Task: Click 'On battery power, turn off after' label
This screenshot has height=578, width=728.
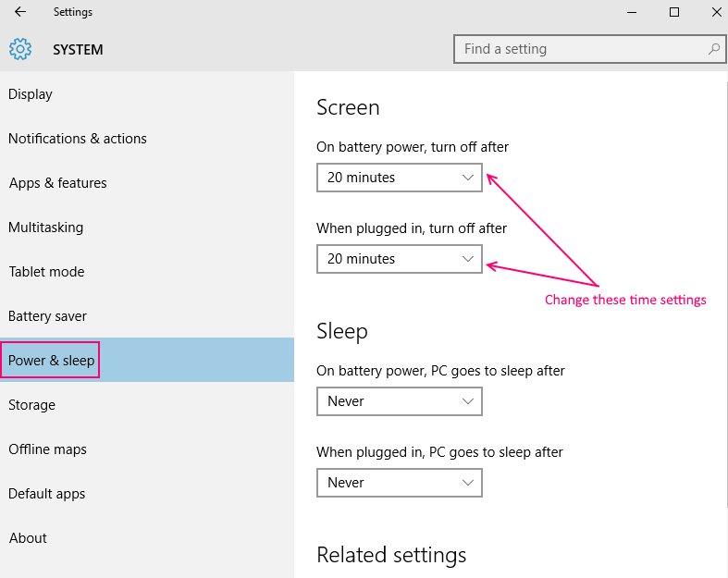Action: 413,147
